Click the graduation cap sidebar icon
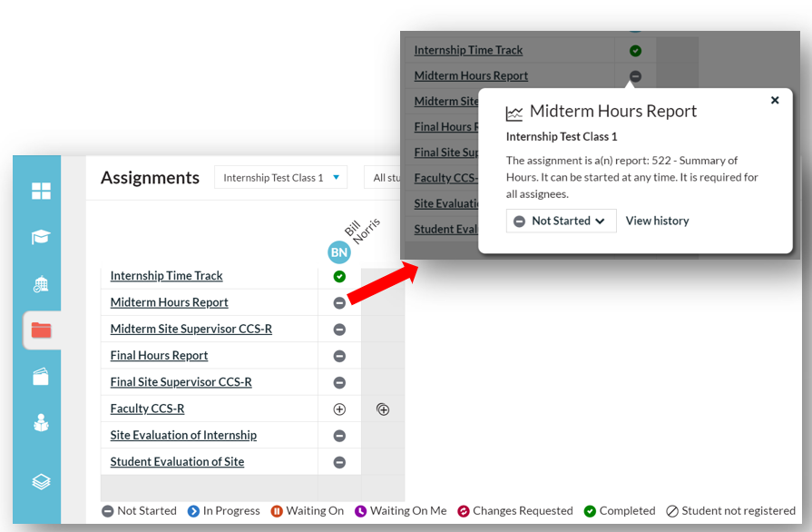Screen dimensions: 812x532 click(x=42, y=238)
